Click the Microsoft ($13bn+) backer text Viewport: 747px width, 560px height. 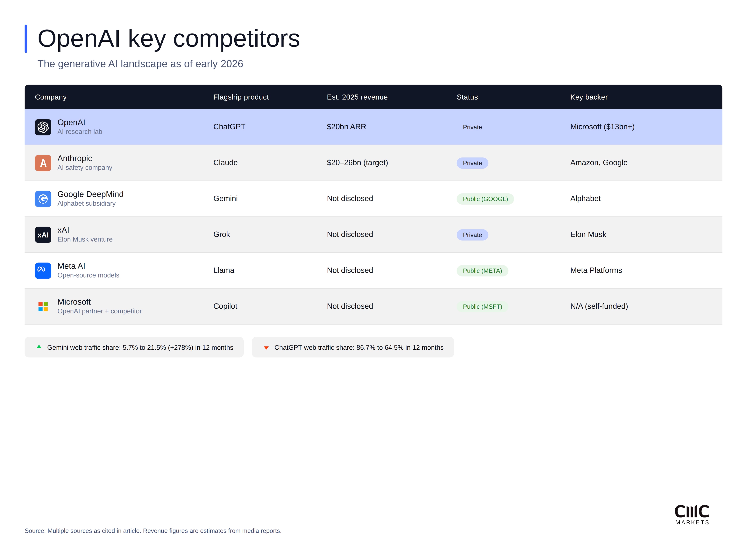602,127
